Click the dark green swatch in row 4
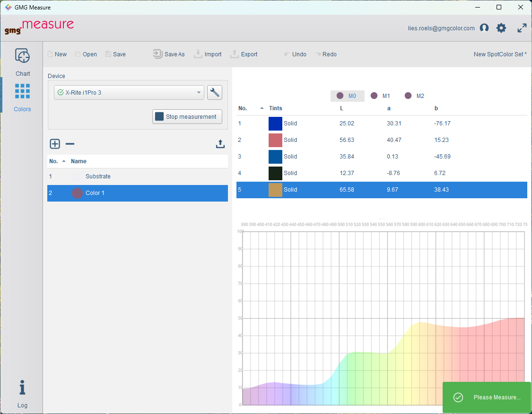 pyautogui.click(x=276, y=173)
